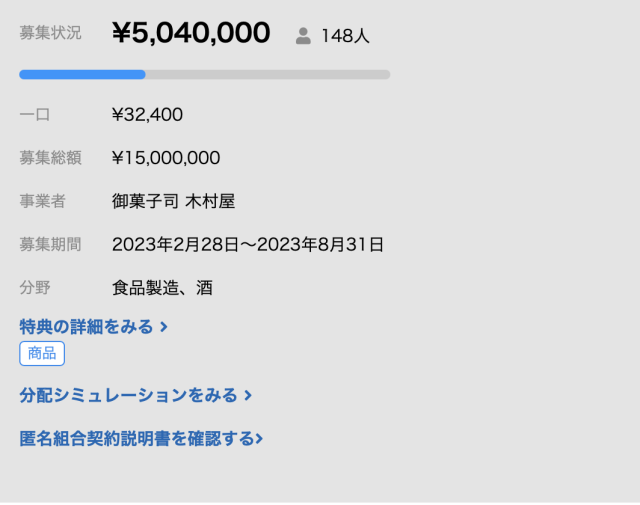The height and width of the screenshot is (505, 640).
Task: Open the 匿名組合契約説明書を確認する link
Action: (x=137, y=439)
